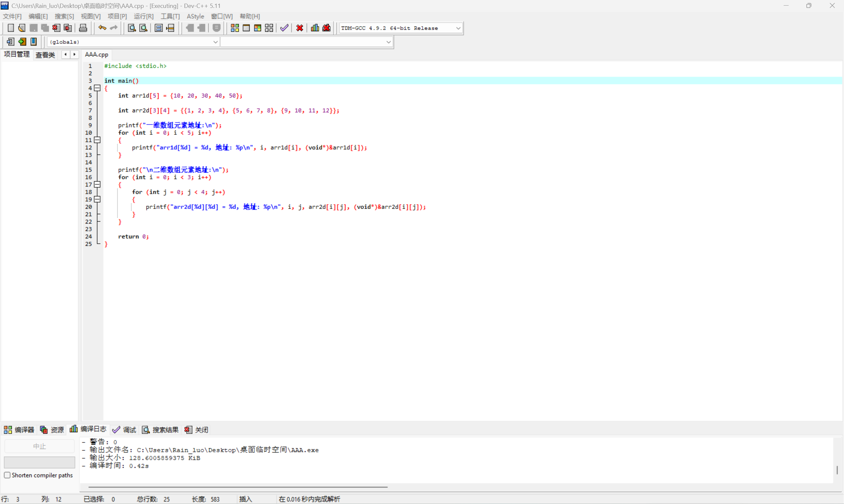Click the Undo arrow icon
The image size is (844, 504).
[x=102, y=28]
